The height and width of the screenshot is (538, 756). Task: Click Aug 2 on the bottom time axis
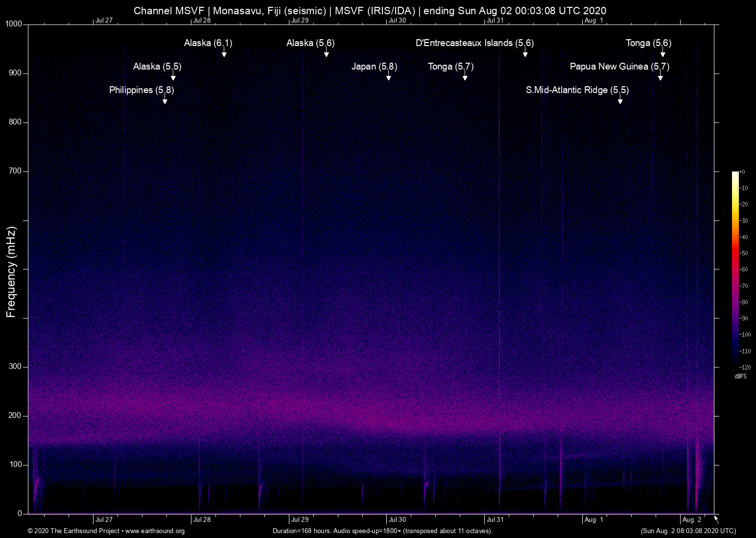(692, 519)
